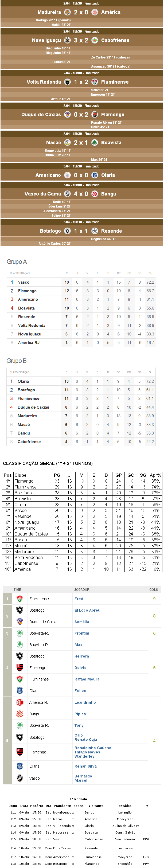Image resolution: width=164 pixels, height=868 pixels.
Task: Click the JOGADOR column header in the scorers table
Action: [x=82, y=590]
